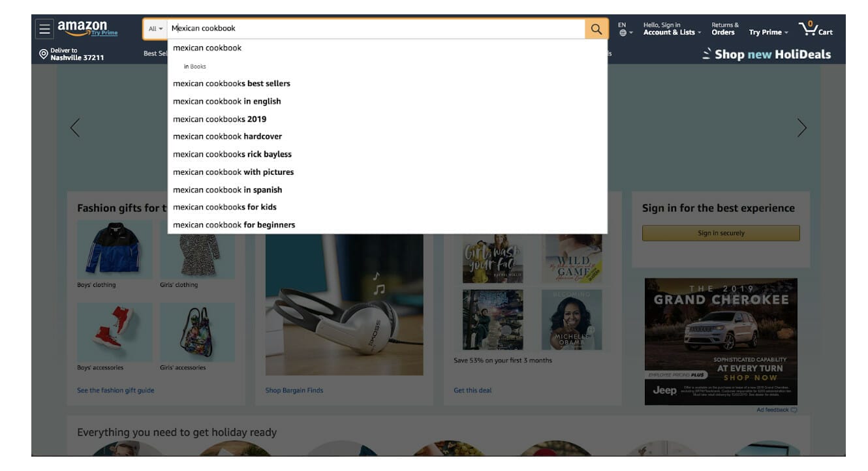Open the All departments search dropdown

(155, 29)
